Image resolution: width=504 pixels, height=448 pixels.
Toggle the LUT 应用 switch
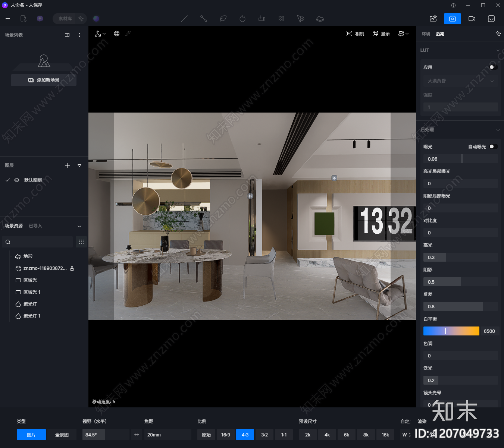(x=493, y=67)
